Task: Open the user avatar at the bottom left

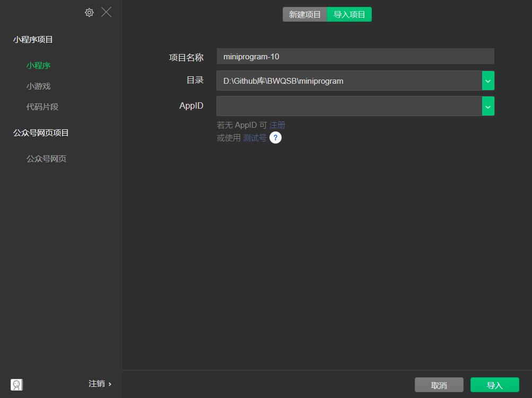Action: 16,384
